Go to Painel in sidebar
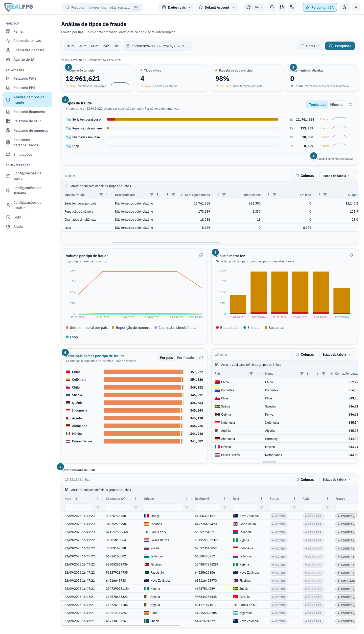The width and height of the screenshot is (364, 634). pos(27,31)
